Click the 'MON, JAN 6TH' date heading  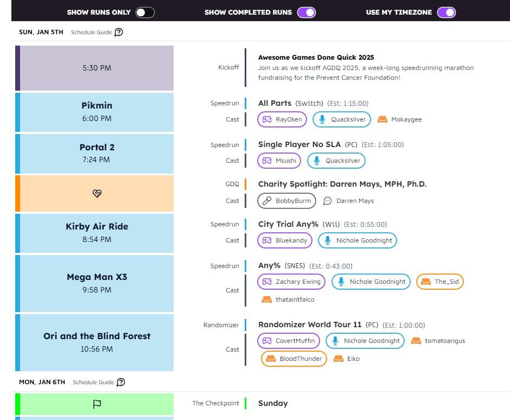pos(42,382)
